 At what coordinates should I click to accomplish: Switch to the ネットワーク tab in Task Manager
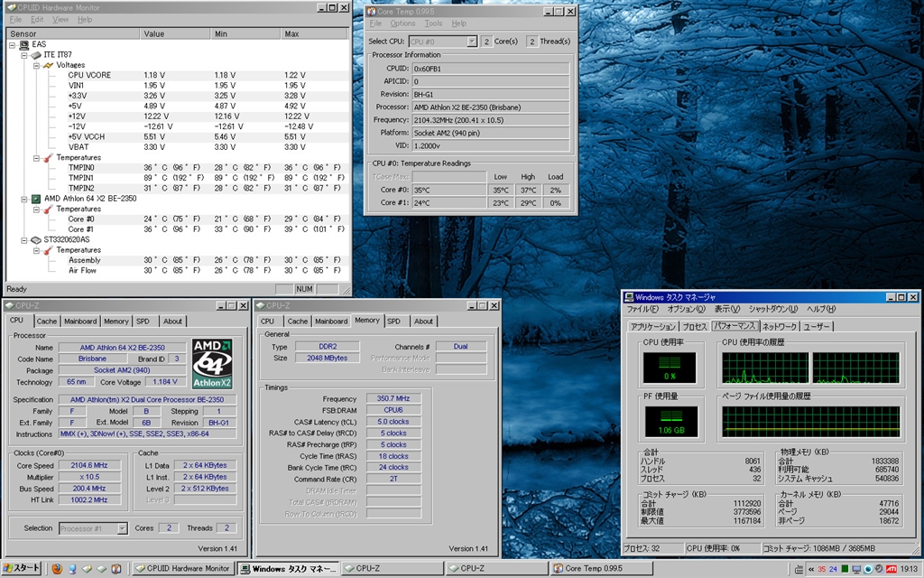[779, 326]
